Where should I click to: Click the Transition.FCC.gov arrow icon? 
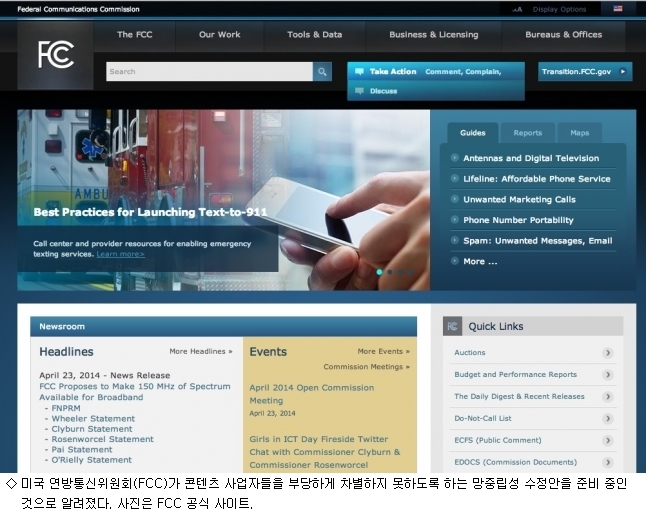[623, 71]
